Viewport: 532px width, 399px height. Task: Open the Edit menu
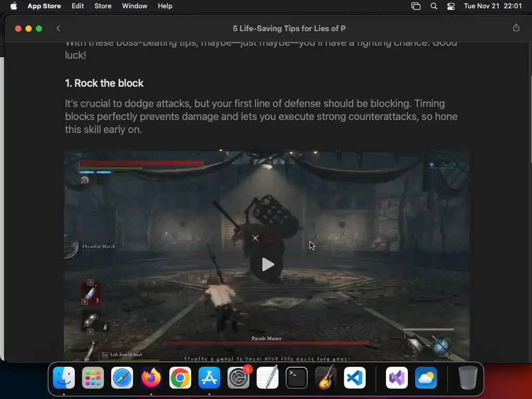click(x=78, y=6)
